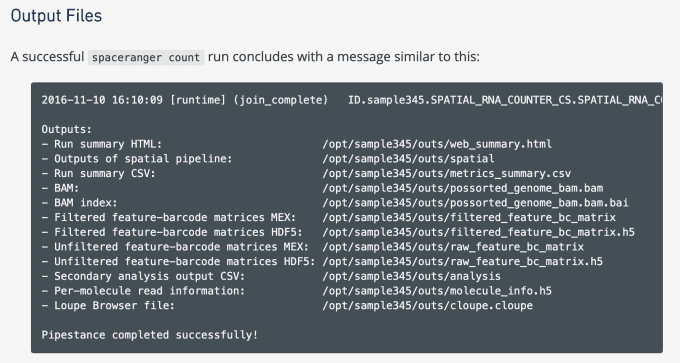Click the Pipestance completed successfully message

pos(150,335)
